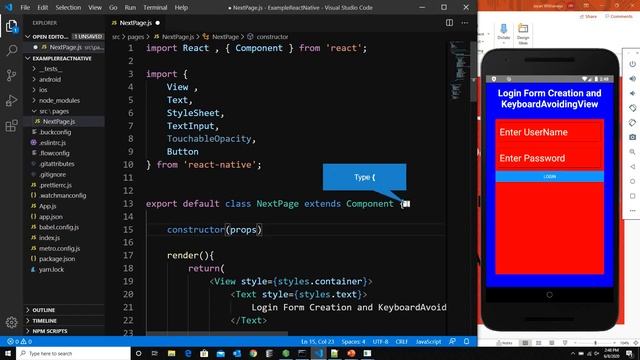Click Design Ideas in PowerPoint ribbon

[x=523, y=33]
